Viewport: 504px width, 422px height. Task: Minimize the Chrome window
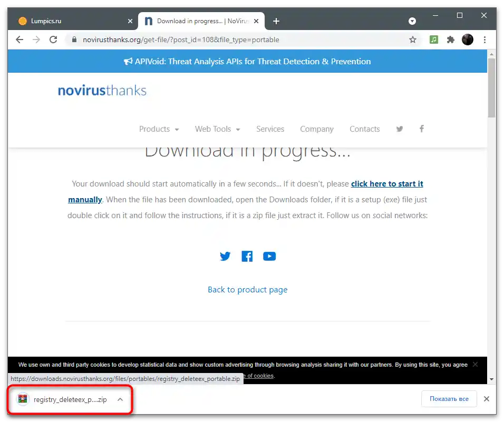tap(435, 15)
